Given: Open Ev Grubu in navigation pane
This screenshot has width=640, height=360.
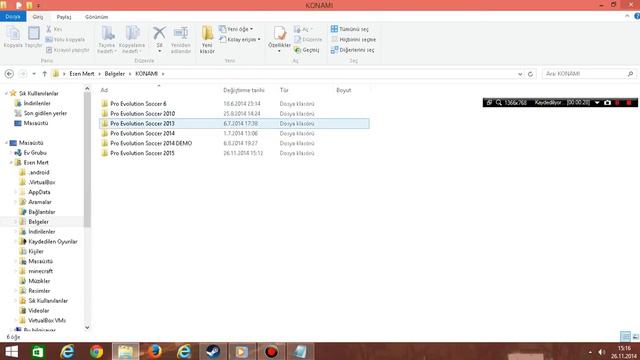Looking at the screenshot, I should [x=35, y=153].
